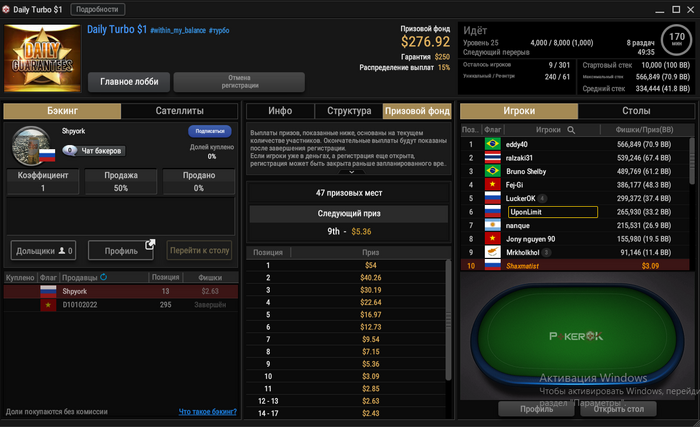Click the prize list scrollbar
The height and width of the screenshot is (427, 700).
448,320
